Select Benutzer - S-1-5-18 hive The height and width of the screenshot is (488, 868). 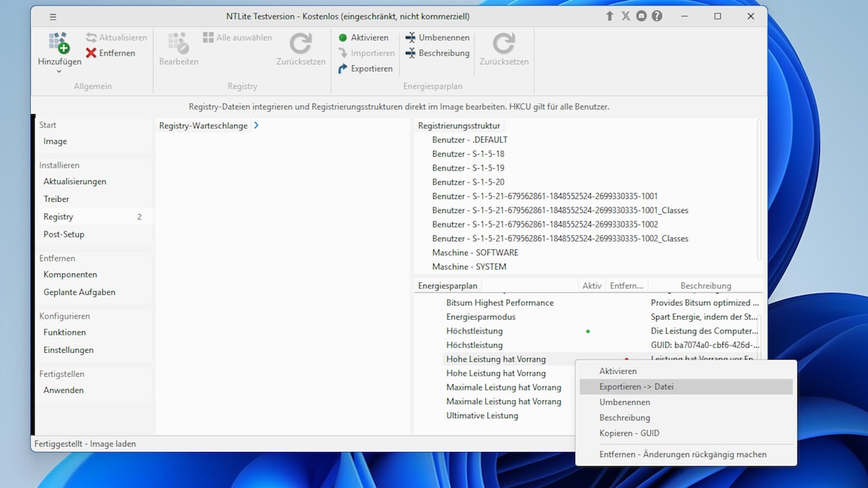[x=468, y=154]
